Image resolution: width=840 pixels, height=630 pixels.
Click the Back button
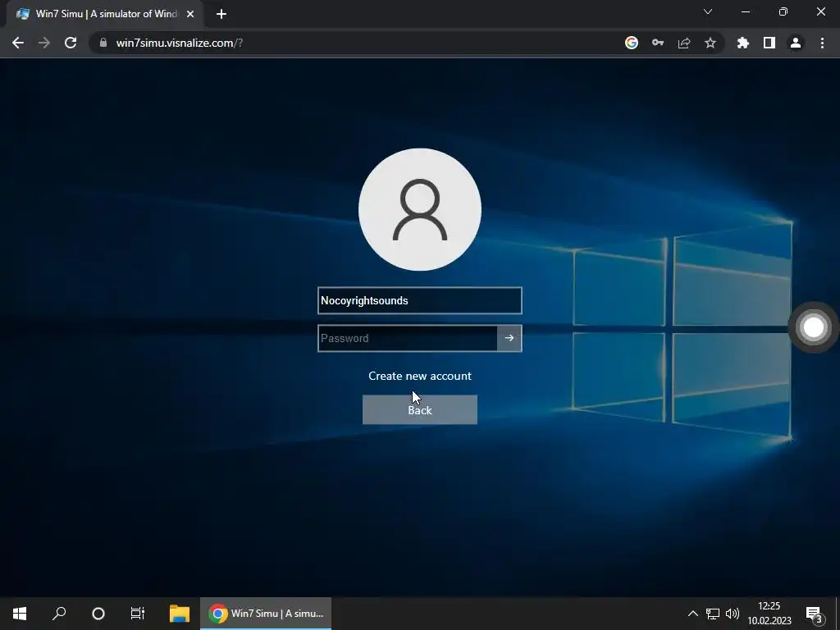(420, 410)
